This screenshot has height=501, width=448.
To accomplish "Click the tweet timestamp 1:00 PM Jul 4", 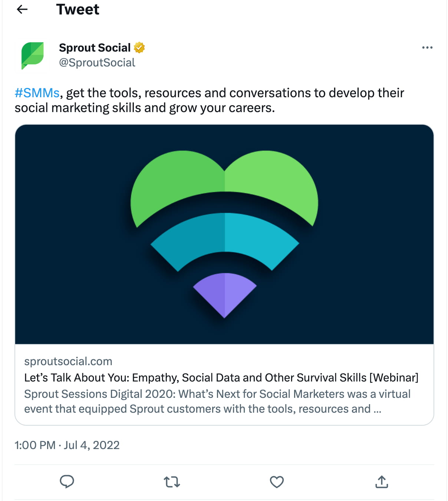I will click(67, 445).
